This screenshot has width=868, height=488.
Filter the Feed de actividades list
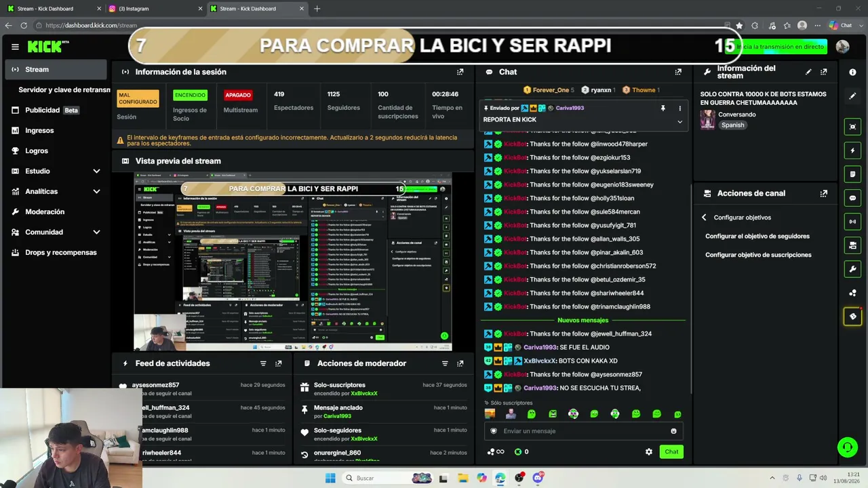[263, 363]
